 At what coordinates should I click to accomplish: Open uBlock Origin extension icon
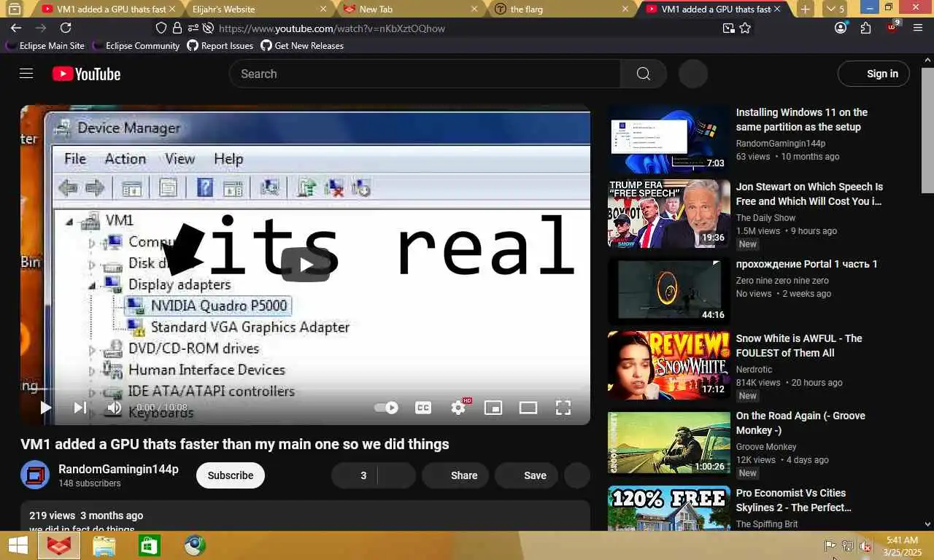tap(893, 28)
